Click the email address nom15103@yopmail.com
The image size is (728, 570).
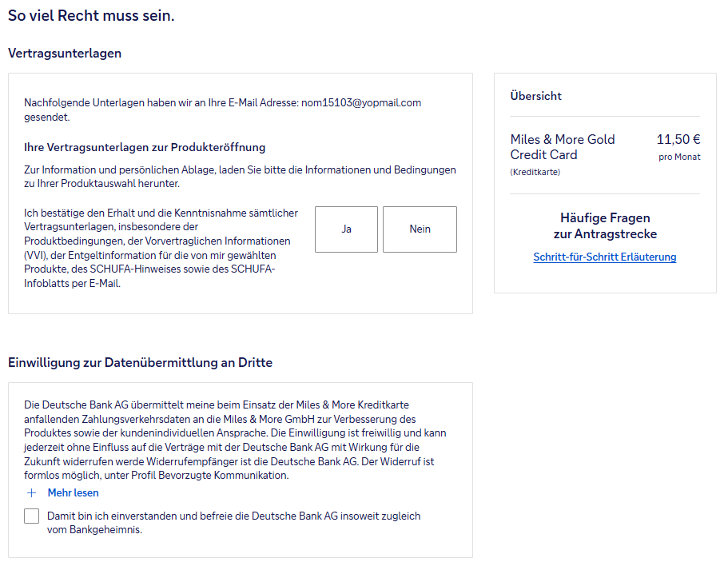coord(361,103)
